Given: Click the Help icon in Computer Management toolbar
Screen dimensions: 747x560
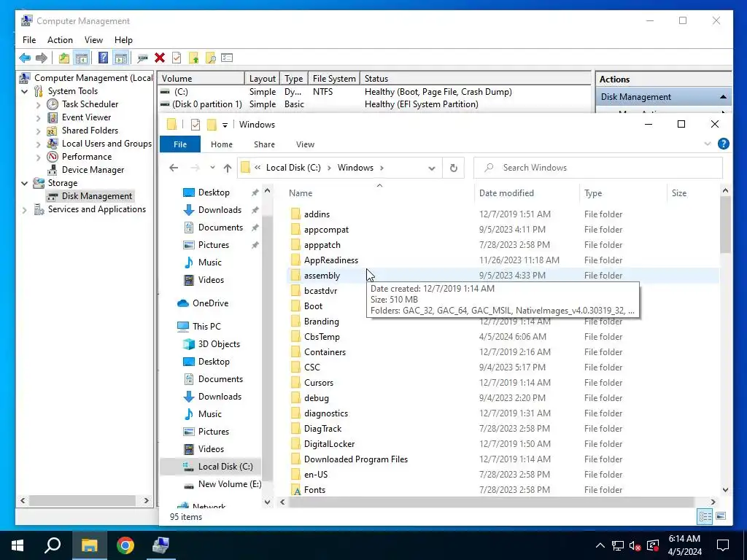Looking at the screenshot, I should point(103,58).
